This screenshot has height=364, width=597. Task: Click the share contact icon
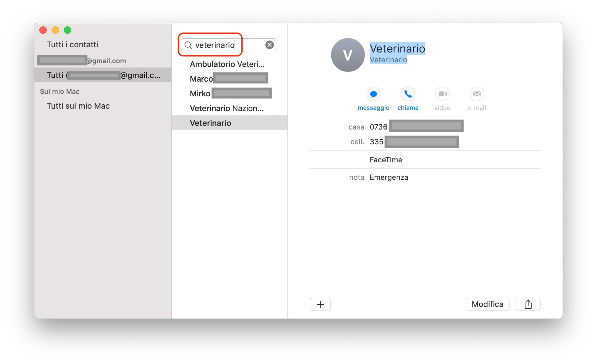click(528, 304)
